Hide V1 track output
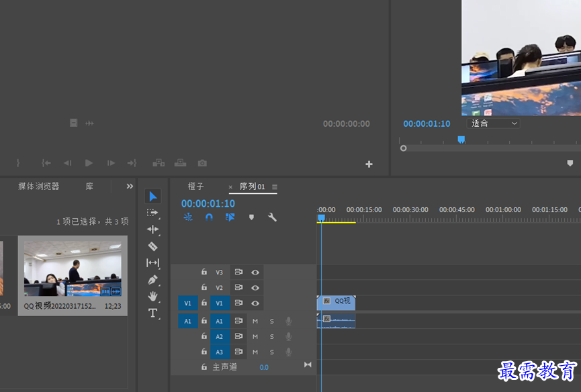Screen dimensions: 581x392 255,303
